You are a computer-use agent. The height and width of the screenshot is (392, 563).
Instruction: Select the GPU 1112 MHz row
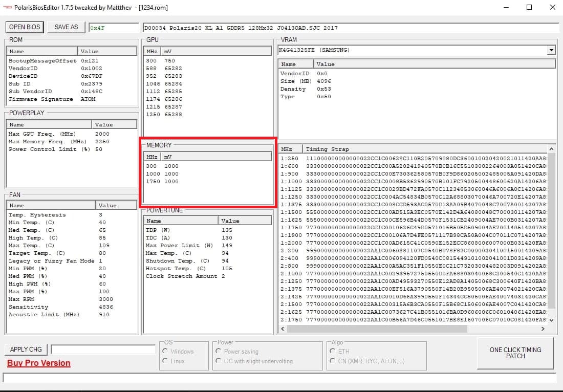click(207, 92)
